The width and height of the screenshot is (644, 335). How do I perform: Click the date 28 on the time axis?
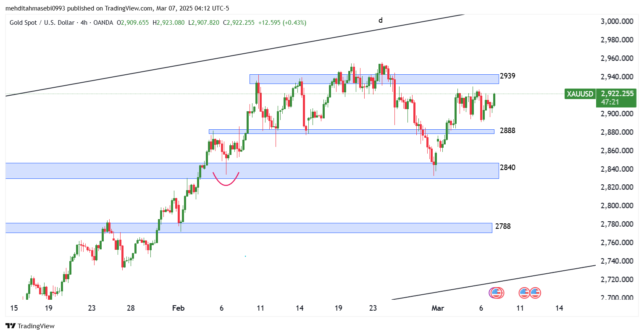click(x=131, y=308)
